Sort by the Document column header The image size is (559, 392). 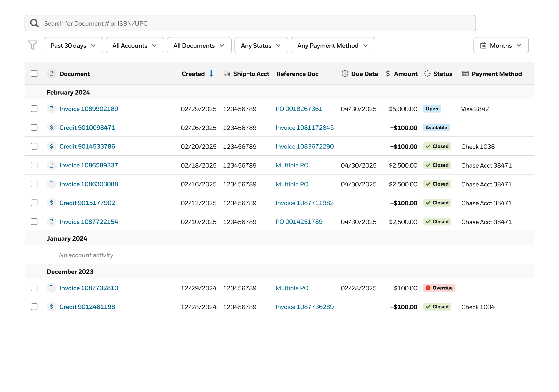74,74
